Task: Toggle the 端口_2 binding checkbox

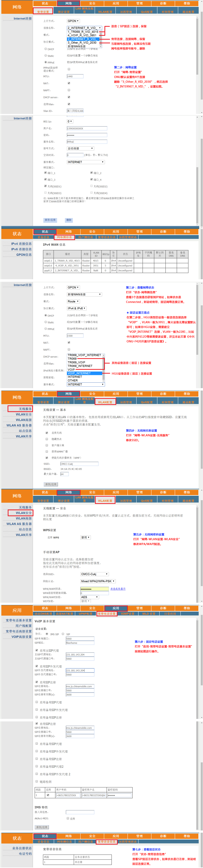Action: click(x=91, y=173)
